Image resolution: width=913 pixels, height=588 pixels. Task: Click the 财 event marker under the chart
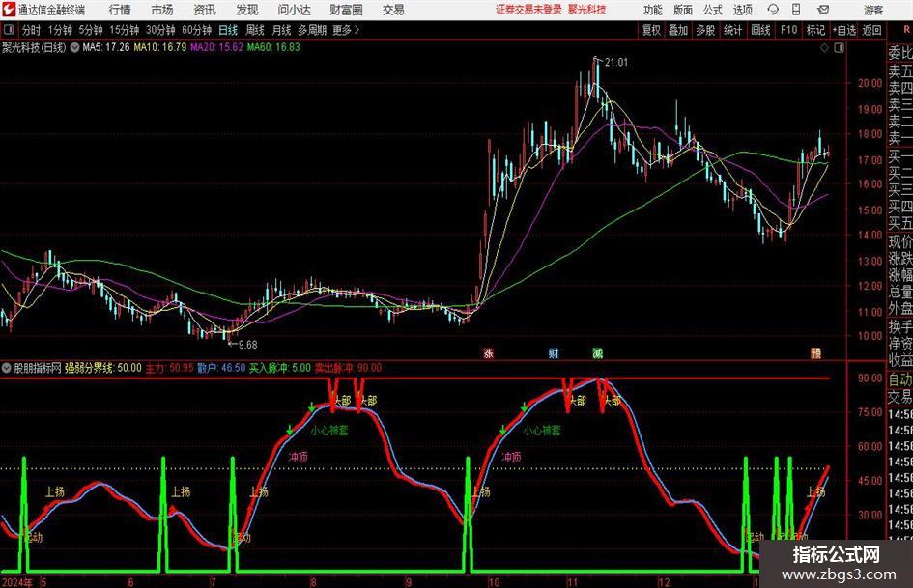coord(554,352)
